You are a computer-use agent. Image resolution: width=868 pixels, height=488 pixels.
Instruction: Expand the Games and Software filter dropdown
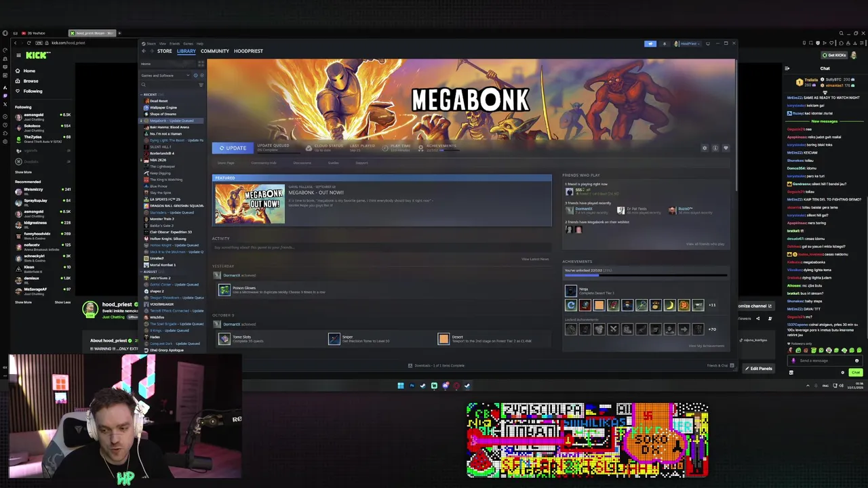click(165, 75)
